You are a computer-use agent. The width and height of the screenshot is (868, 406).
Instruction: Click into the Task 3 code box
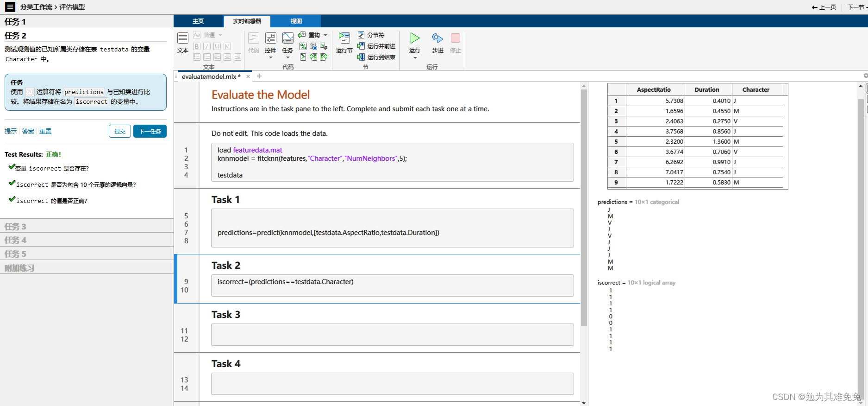[392, 335]
